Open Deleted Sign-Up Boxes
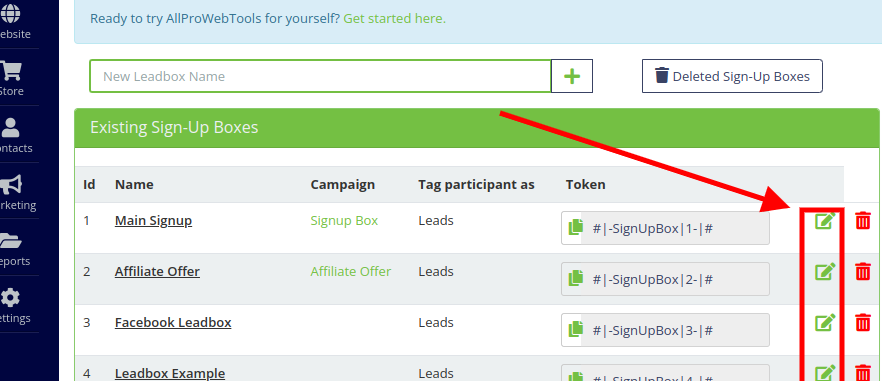 732,76
